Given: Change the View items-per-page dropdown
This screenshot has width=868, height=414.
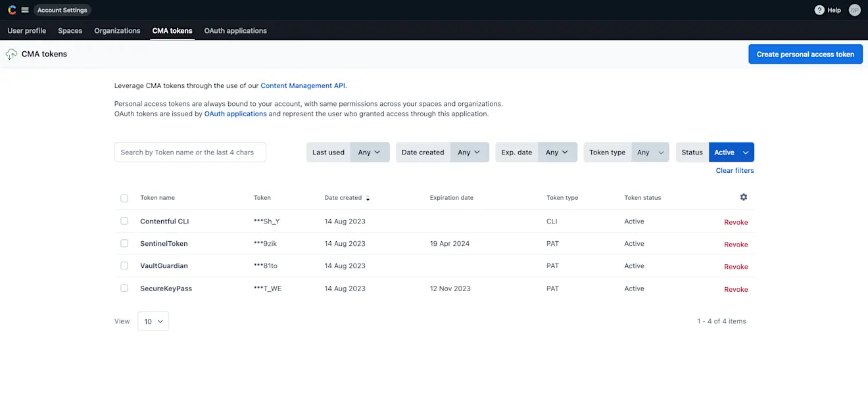Looking at the screenshot, I should pos(153,321).
